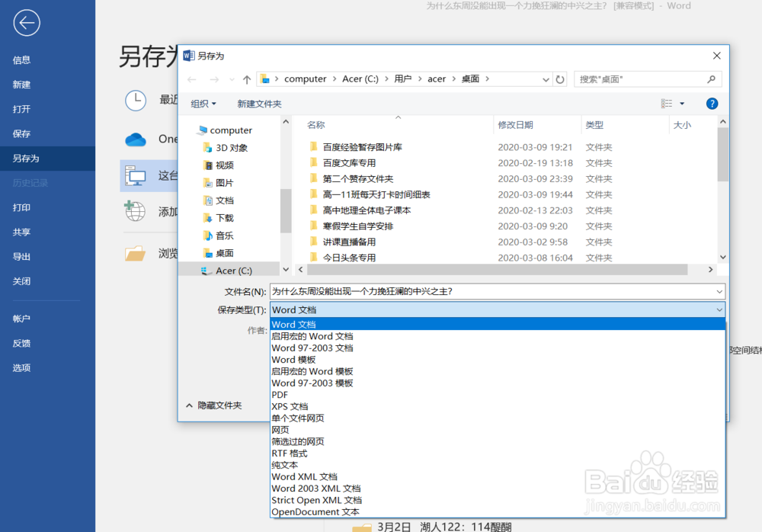Choose 启用宏的 Word 文档 type
The image size is (762, 532).
pyautogui.click(x=498, y=336)
